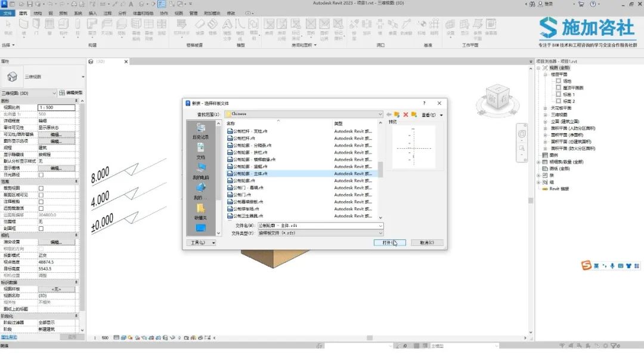Image resolution: width=644 pixels, height=363 pixels.
Task: Close the 3D view tab
Action: 126,61
